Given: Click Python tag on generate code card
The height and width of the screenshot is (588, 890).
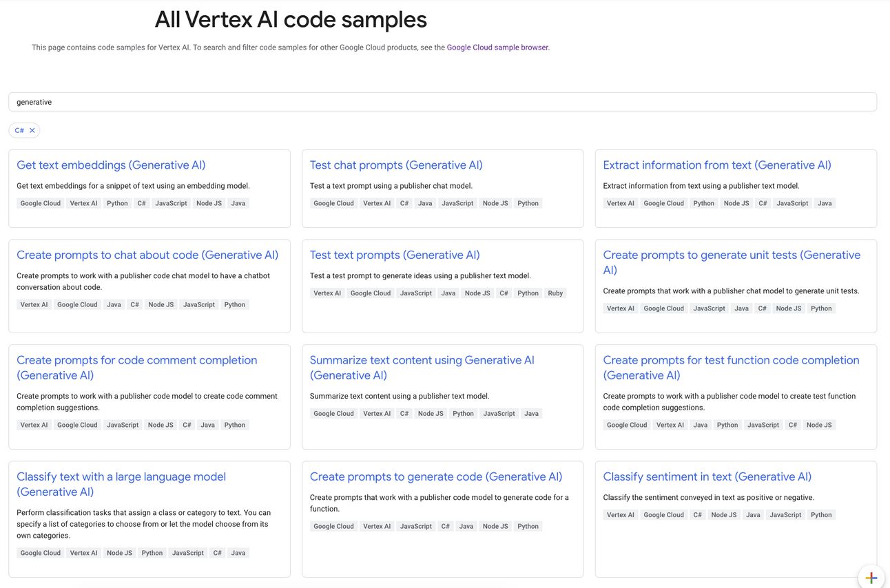Looking at the screenshot, I should [x=528, y=526].
